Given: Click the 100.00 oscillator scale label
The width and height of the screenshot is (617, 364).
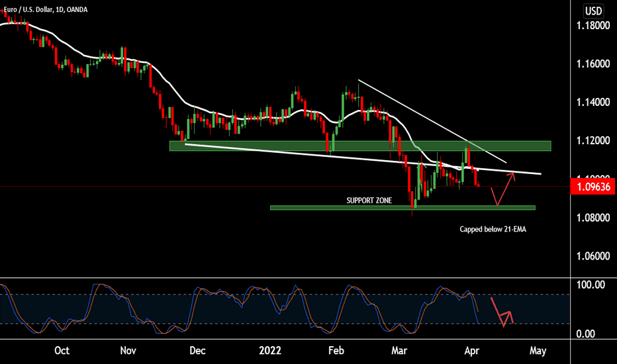Looking at the screenshot, I should [x=591, y=285].
